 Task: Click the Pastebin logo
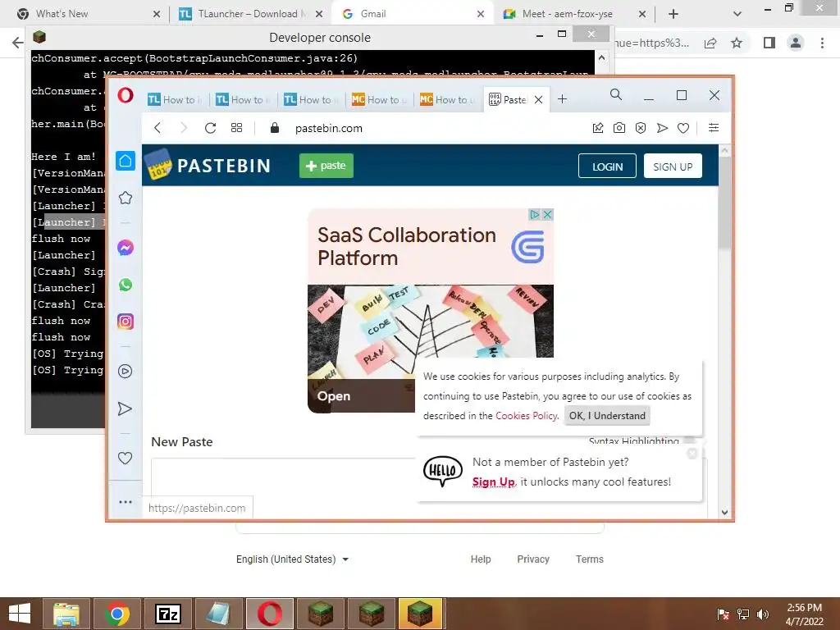208,165
